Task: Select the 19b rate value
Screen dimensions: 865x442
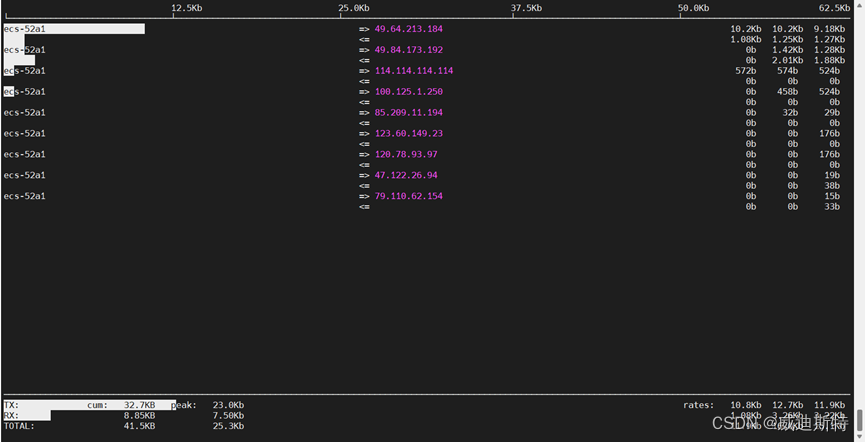Action: tap(832, 175)
